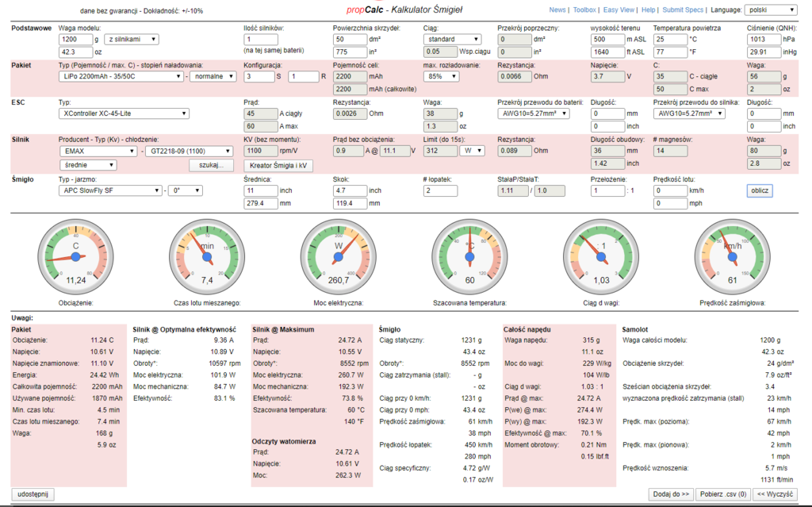Focus the propeller Średnica inch field

259,191
